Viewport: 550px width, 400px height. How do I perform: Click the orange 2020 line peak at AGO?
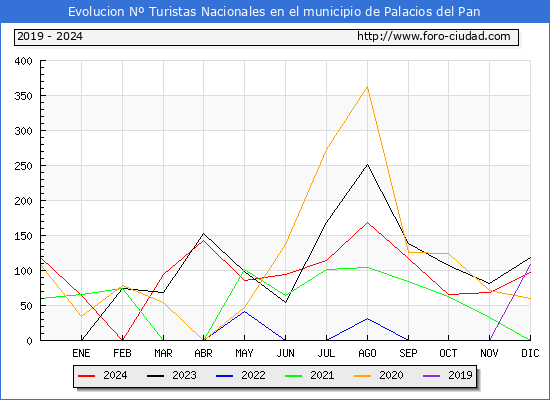[x=367, y=87]
